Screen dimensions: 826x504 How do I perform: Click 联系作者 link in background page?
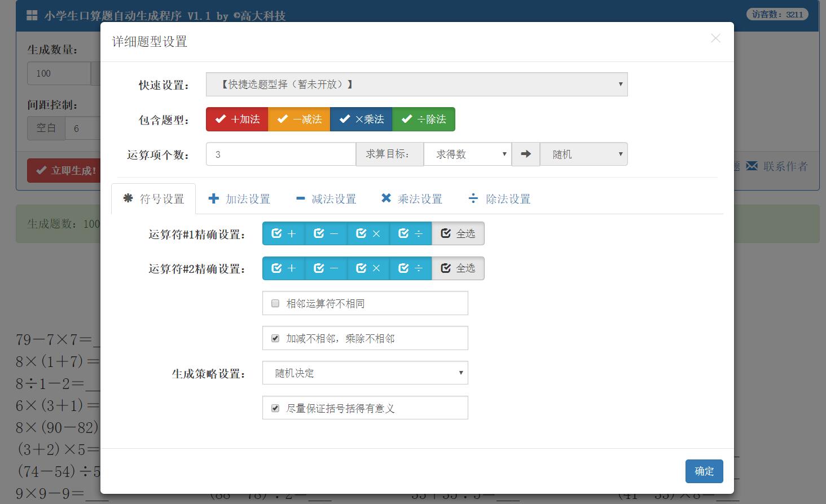(785, 166)
